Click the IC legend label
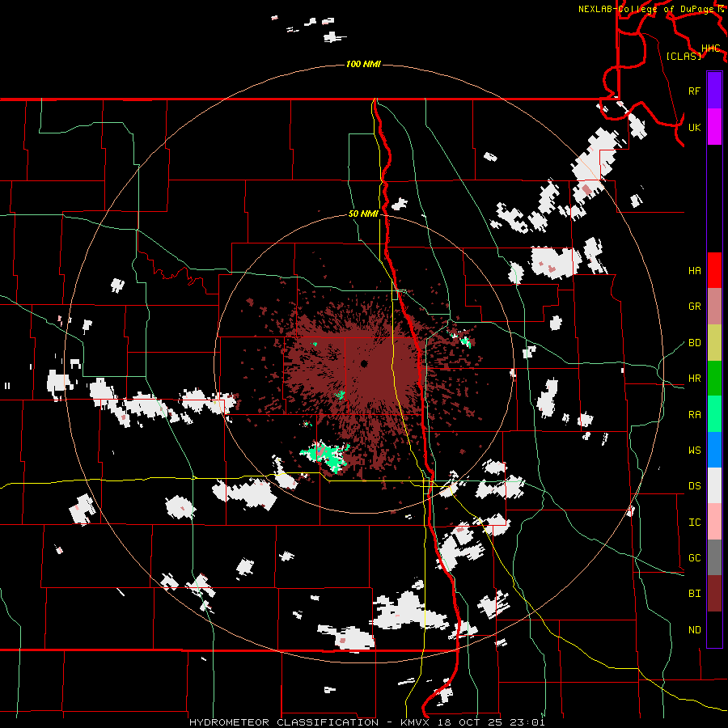The width and height of the screenshot is (728, 728). (x=695, y=523)
